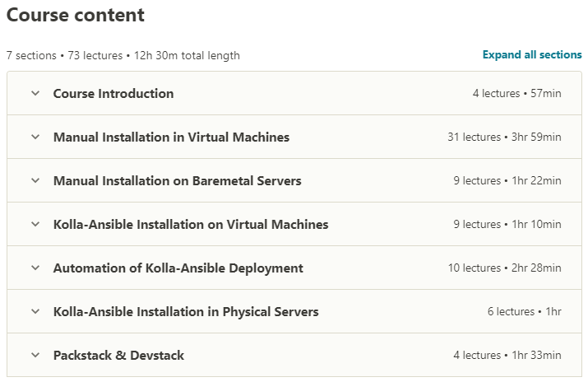Select Kolla-Ansible Installation on Virtual Machines heading
This screenshot has height=382, width=588.
(191, 225)
